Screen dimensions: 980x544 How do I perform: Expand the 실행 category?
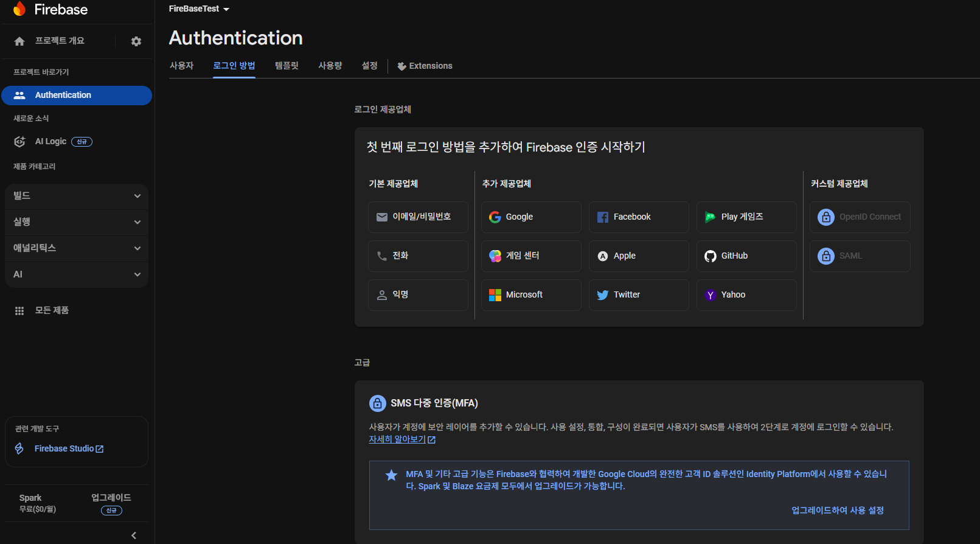77,222
